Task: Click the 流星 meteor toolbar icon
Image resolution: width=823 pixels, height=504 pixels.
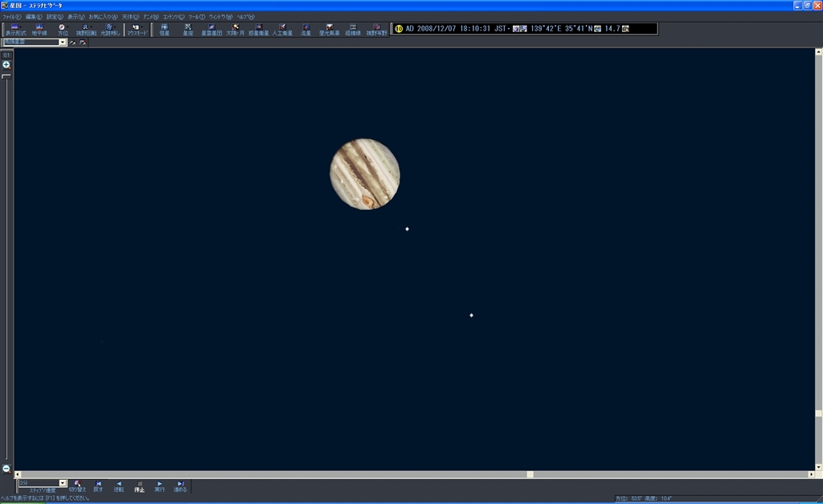Action: tap(305, 29)
